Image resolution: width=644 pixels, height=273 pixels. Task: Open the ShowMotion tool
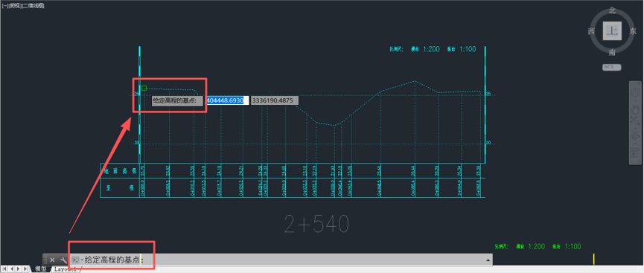[x=634, y=152]
